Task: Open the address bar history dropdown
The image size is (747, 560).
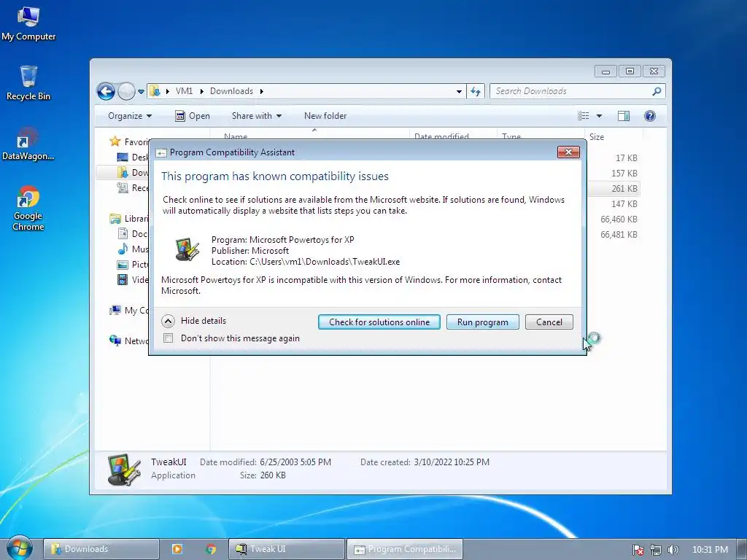Action: [459, 91]
